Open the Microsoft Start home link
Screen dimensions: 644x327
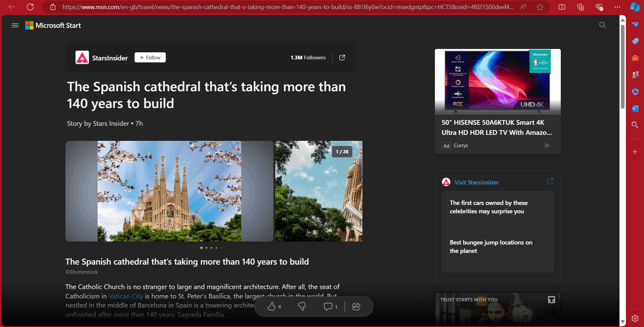(53, 25)
